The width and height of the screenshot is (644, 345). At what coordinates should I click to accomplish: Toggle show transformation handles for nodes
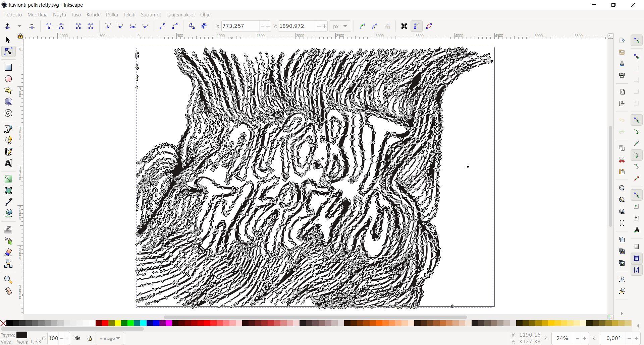coord(404,26)
